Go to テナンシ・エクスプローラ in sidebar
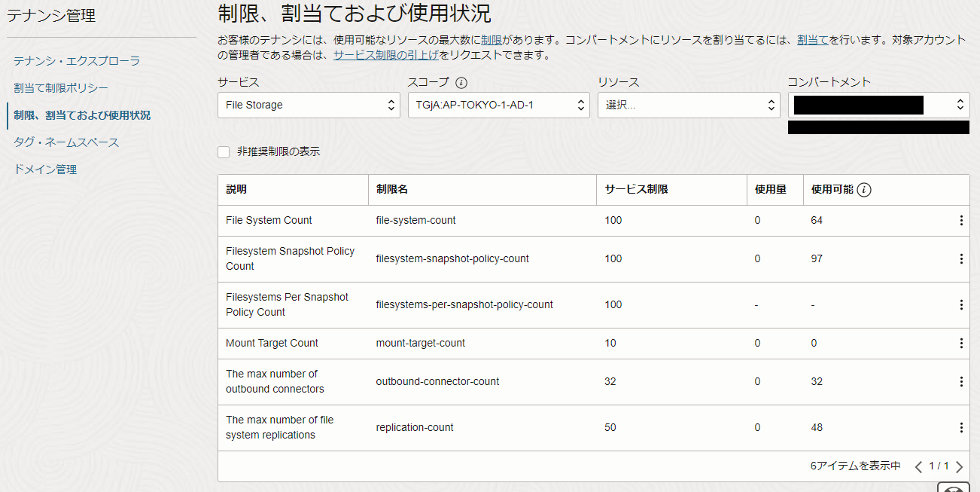The height and width of the screenshot is (492, 980). coord(77,60)
